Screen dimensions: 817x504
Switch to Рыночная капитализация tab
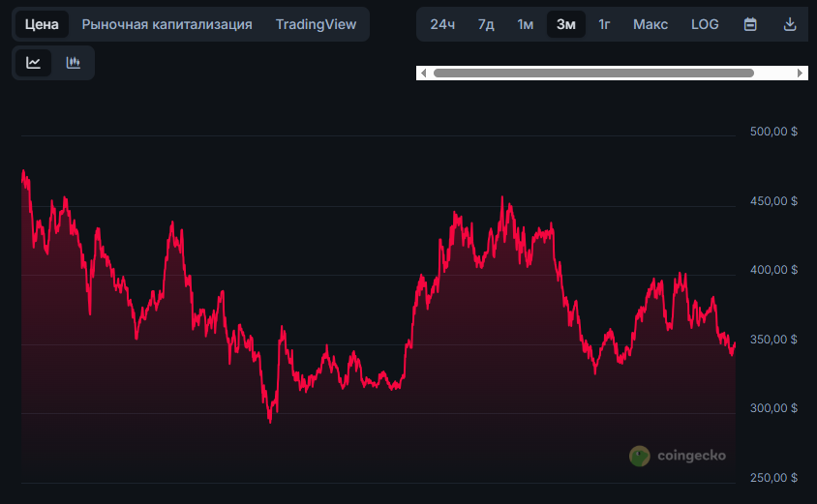(166, 24)
